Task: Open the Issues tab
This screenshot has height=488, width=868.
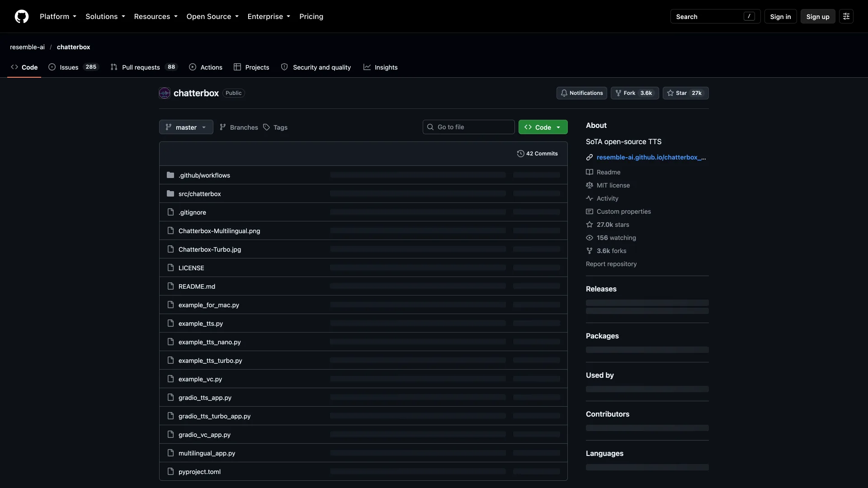Action: (73, 67)
